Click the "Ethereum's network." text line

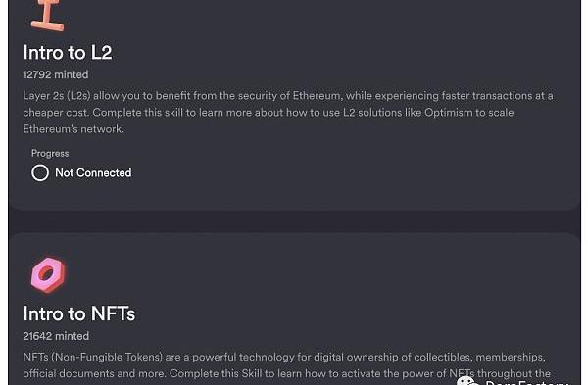click(x=73, y=129)
